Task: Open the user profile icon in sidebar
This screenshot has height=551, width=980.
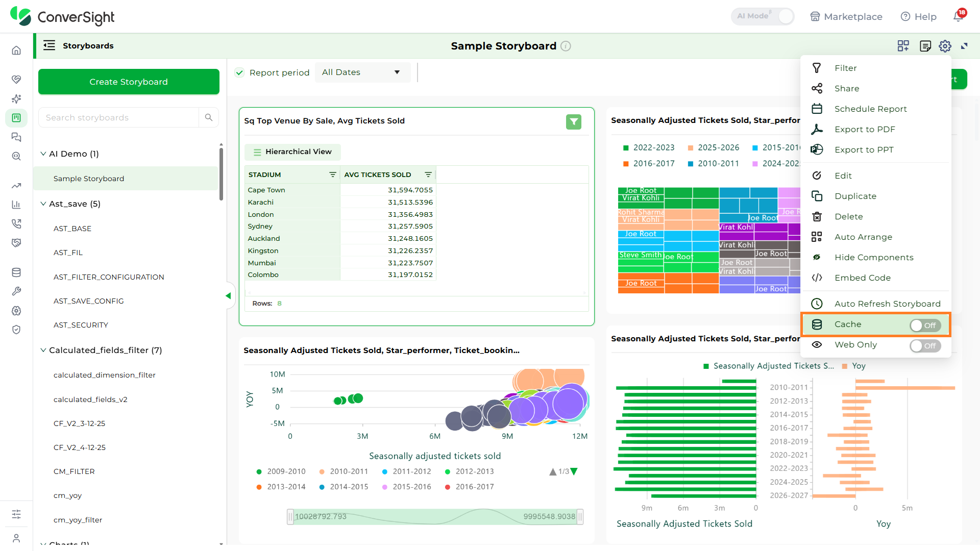Action: tap(16, 538)
